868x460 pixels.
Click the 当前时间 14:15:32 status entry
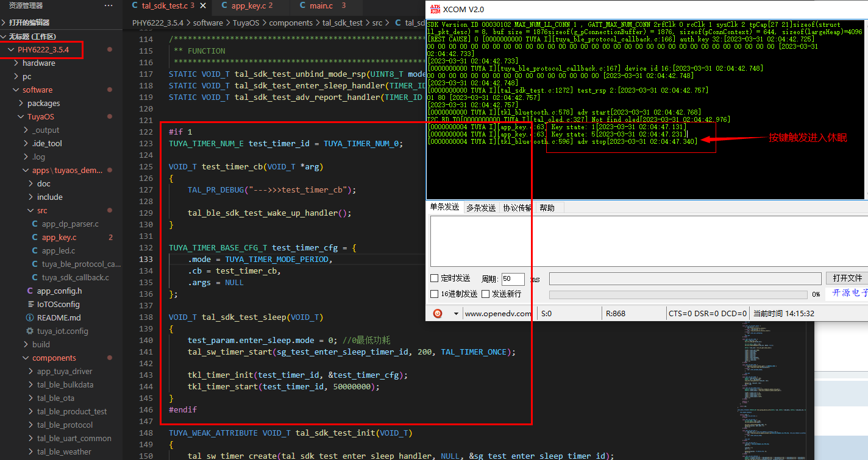click(x=784, y=314)
